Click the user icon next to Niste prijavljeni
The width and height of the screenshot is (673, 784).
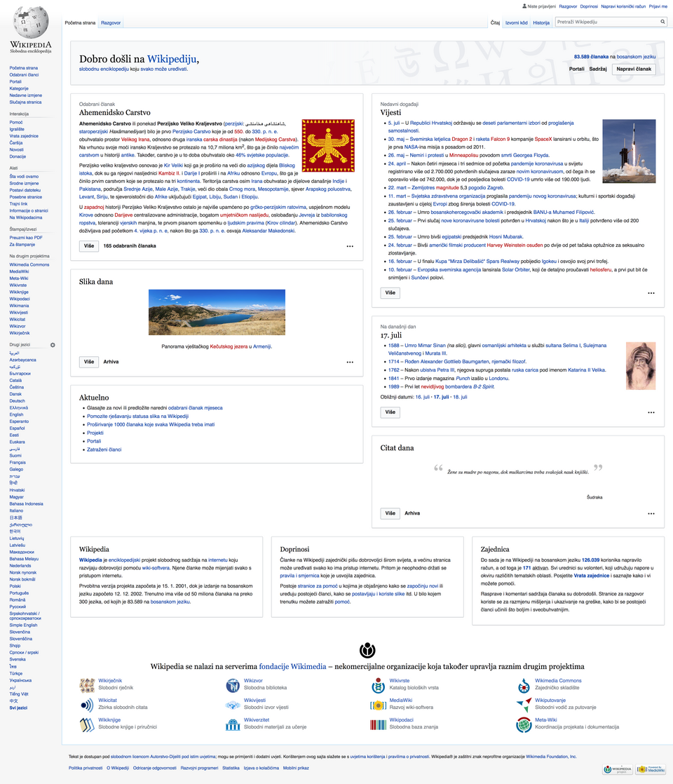(x=524, y=6)
